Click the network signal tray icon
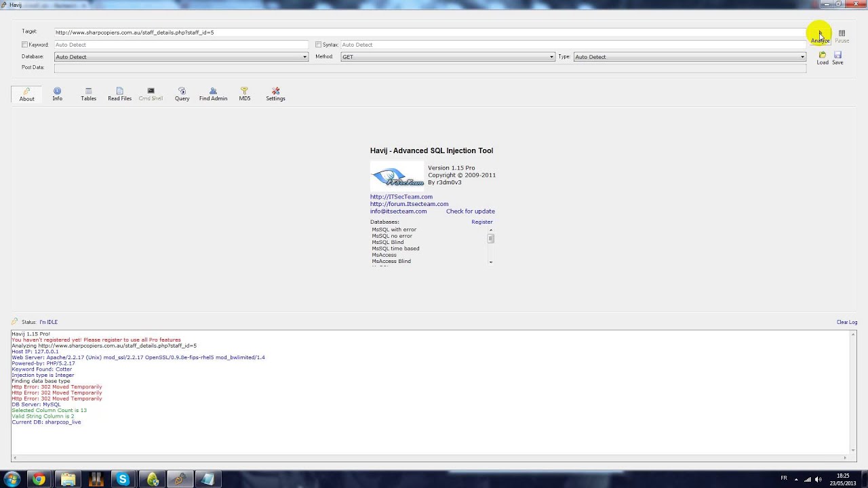 pos(807,479)
